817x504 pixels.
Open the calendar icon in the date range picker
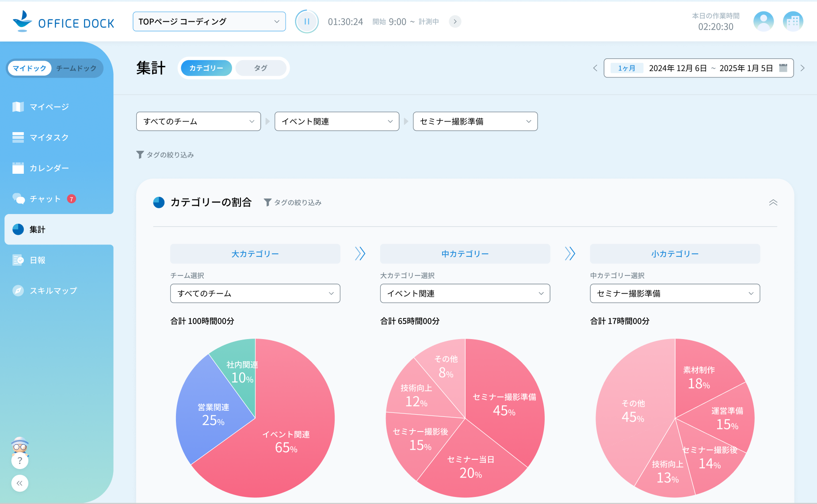point(783,68)
